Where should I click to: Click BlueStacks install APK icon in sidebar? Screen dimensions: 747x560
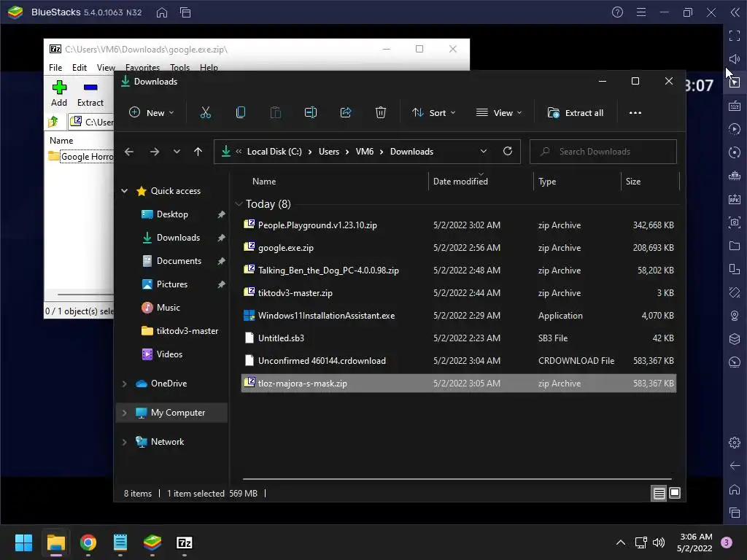point(735,199)
